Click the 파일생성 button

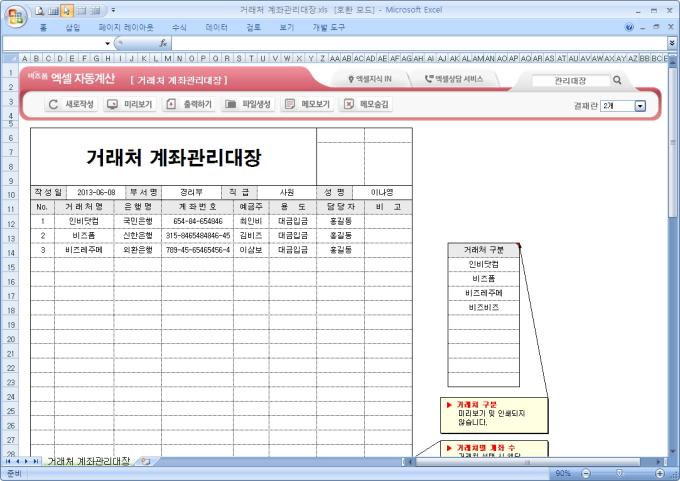tap(248, 104)
